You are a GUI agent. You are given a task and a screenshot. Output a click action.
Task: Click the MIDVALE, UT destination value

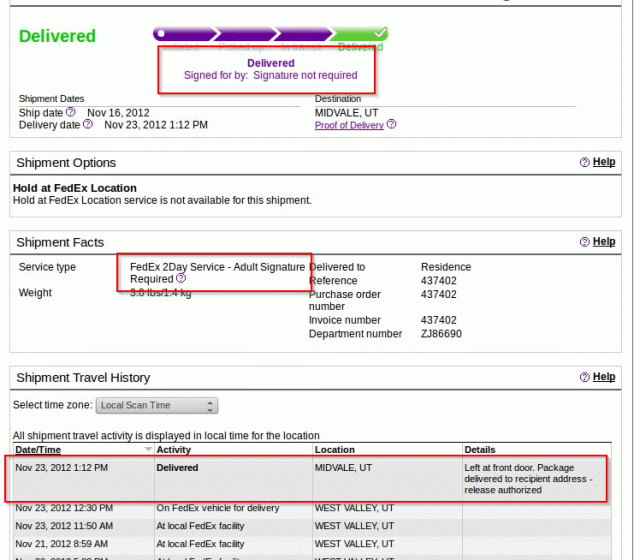coord(346,113)
